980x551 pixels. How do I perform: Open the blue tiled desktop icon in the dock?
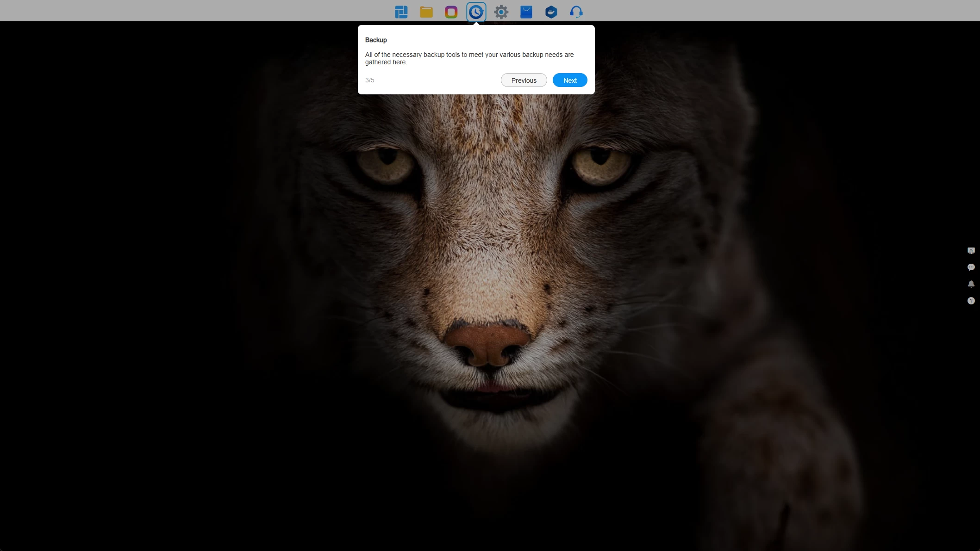[x=401, y=12]
